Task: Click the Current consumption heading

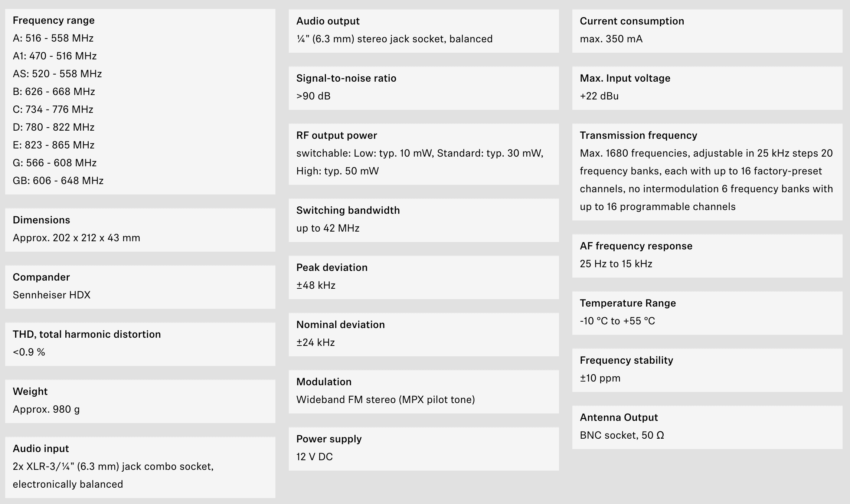Action: click(x=632, y=21)
